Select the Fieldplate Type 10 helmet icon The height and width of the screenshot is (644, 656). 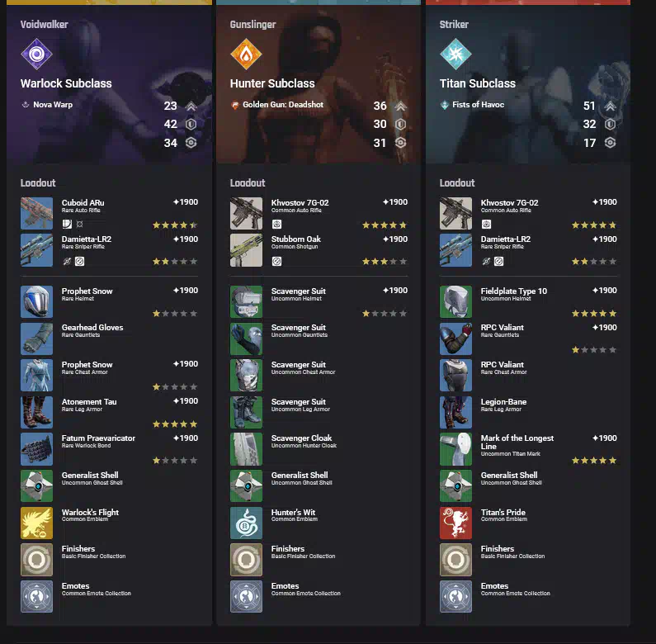pyautogui.click(x=456, y=302)
